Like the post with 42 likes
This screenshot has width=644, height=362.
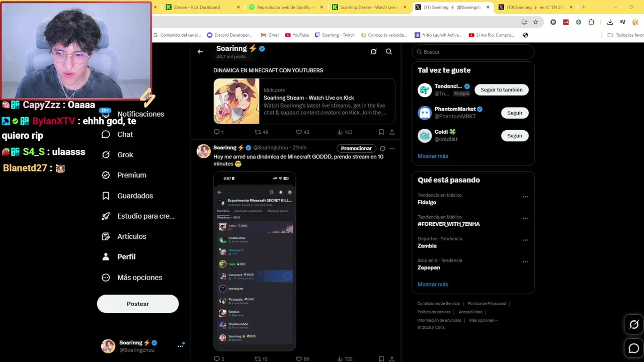point(302,132)
